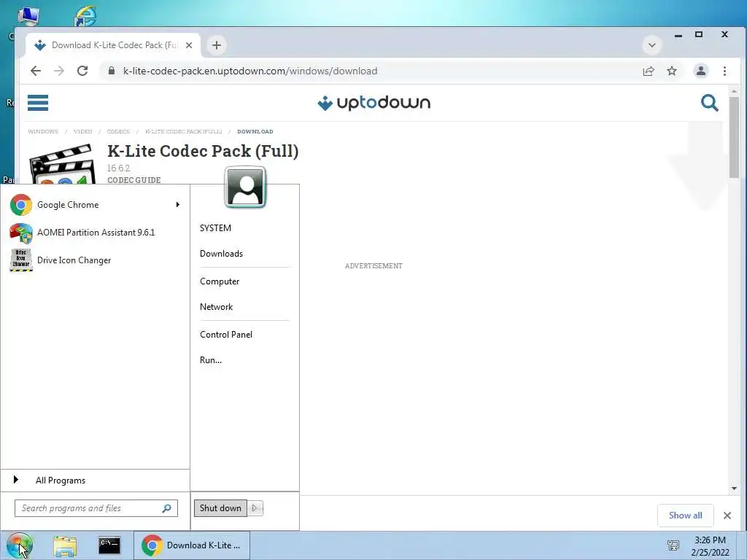The width and height of the screenshot is (747, 560).
Task: Bookmark this tab with the star
Action: coord(672,71)
